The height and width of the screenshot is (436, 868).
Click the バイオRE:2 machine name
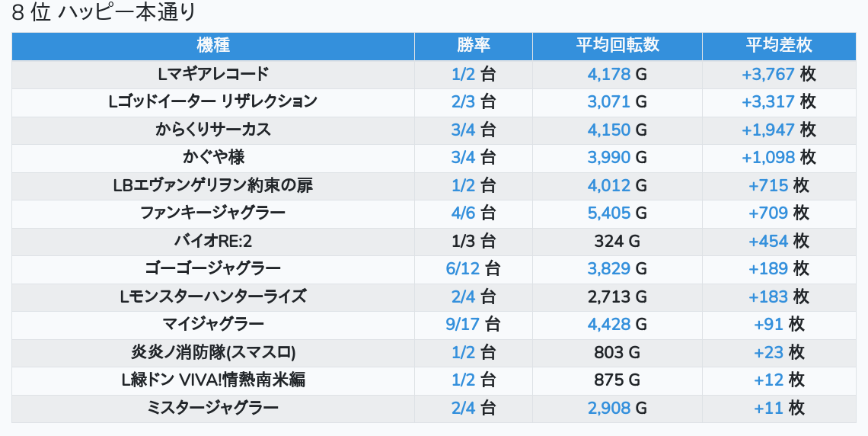[x=213, y=241]
